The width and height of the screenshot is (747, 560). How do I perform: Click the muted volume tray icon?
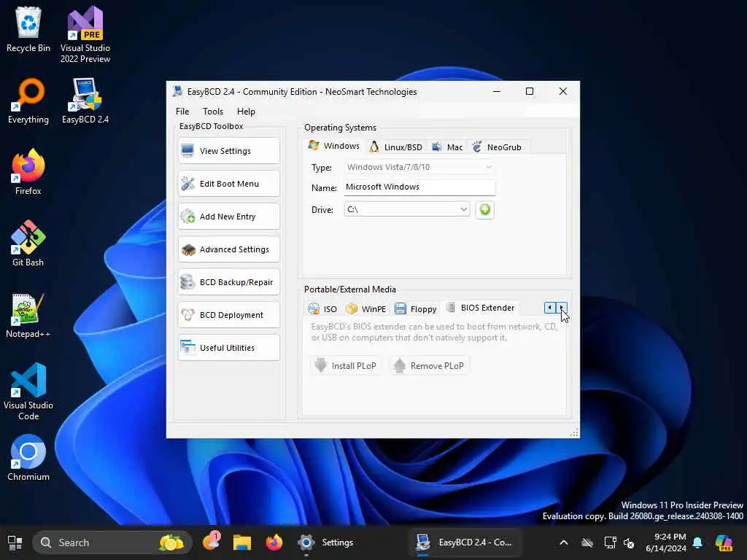click(630, 542)
